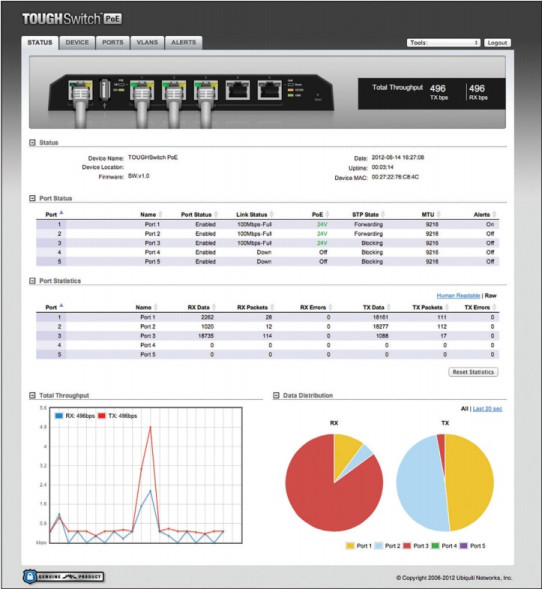Click the Port 2 light blue legend swatch
The image size is (542, 589).
pos(379,545)
